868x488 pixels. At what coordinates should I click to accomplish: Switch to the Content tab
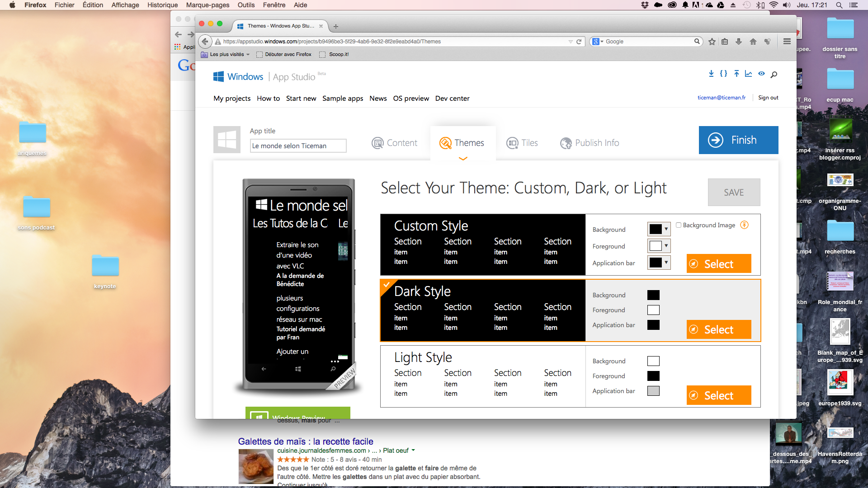[x=394, y=143]
